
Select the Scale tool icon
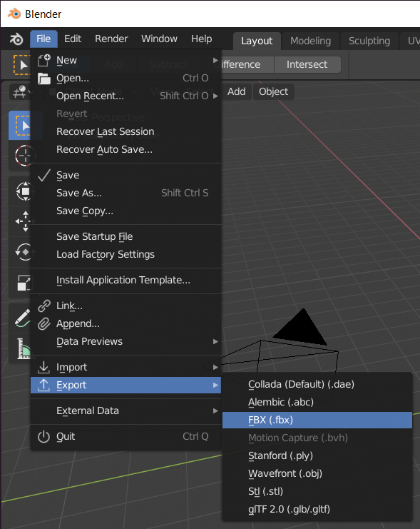pyautogui.click(x=24, y=283)
